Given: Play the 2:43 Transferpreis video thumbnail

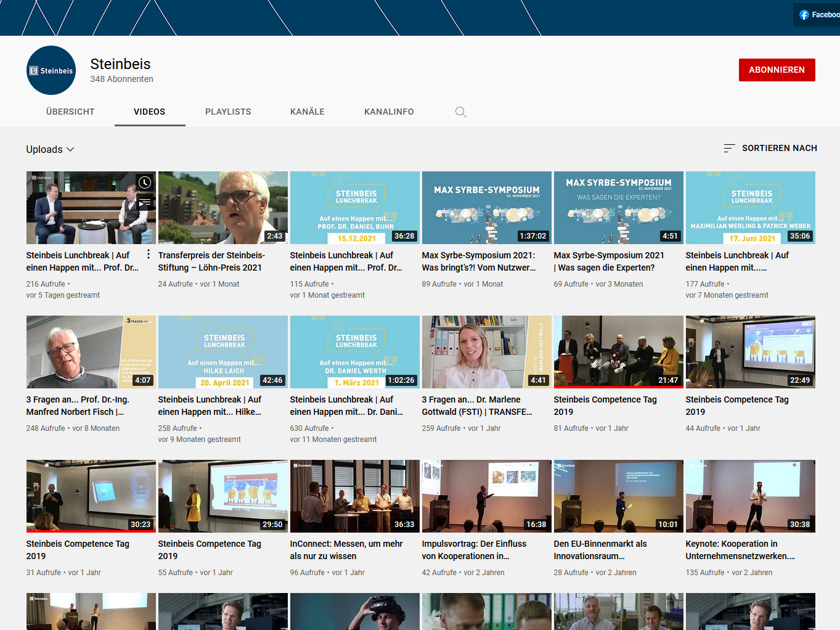Looking at the screenshot, I should click(223, 208).
